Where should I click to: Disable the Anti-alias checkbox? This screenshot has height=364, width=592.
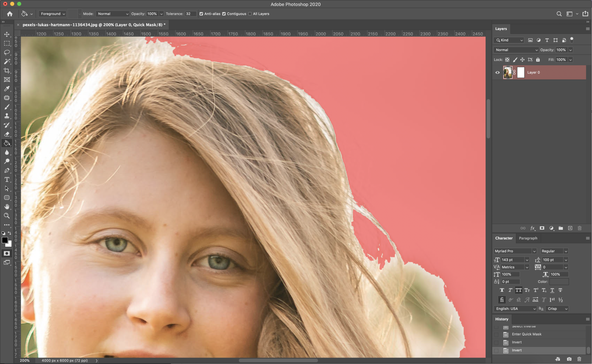coord(201,14)
